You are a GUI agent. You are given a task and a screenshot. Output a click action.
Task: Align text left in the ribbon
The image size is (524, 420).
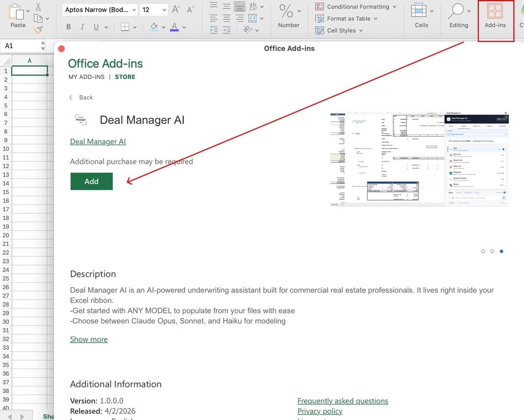214,18
